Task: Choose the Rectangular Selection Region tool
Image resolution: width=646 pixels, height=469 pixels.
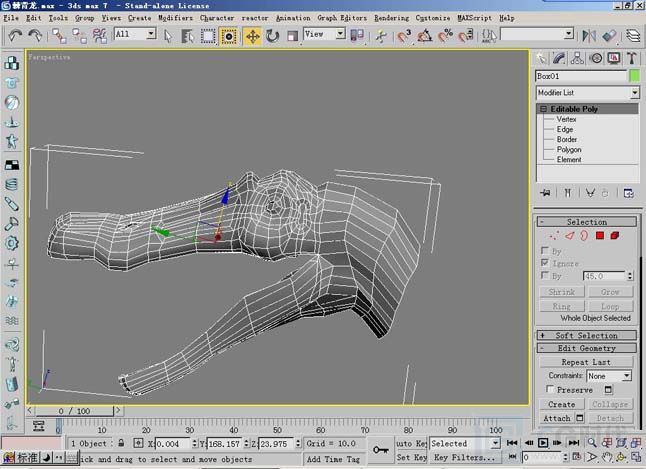Action: (x=208, y=36)
